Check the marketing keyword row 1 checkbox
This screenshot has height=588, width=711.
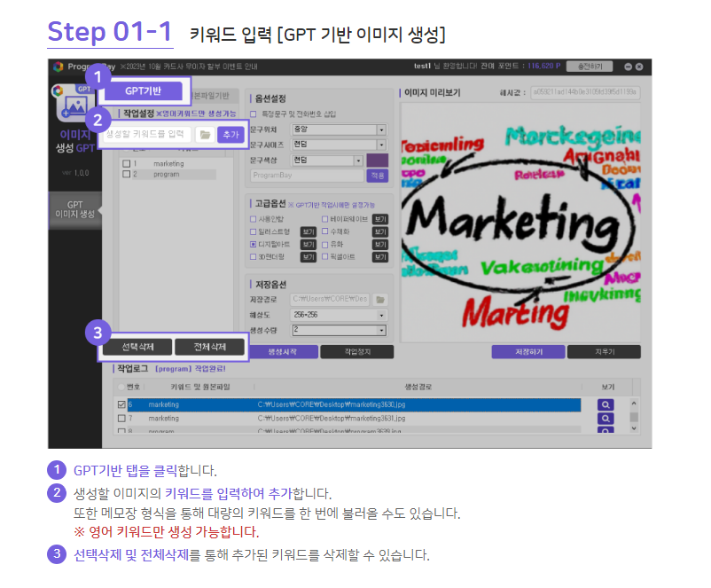tap(126, 164)
